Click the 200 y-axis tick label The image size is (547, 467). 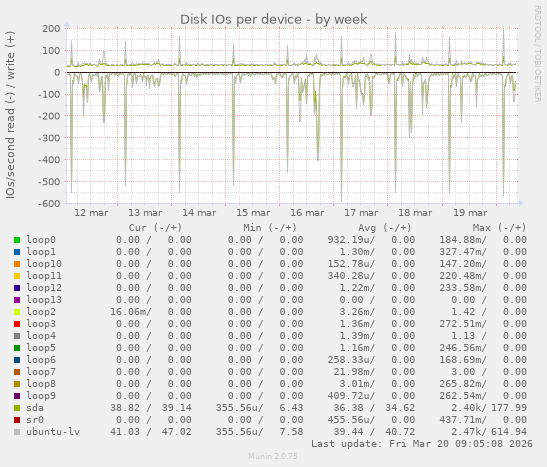tap(51, 29)
